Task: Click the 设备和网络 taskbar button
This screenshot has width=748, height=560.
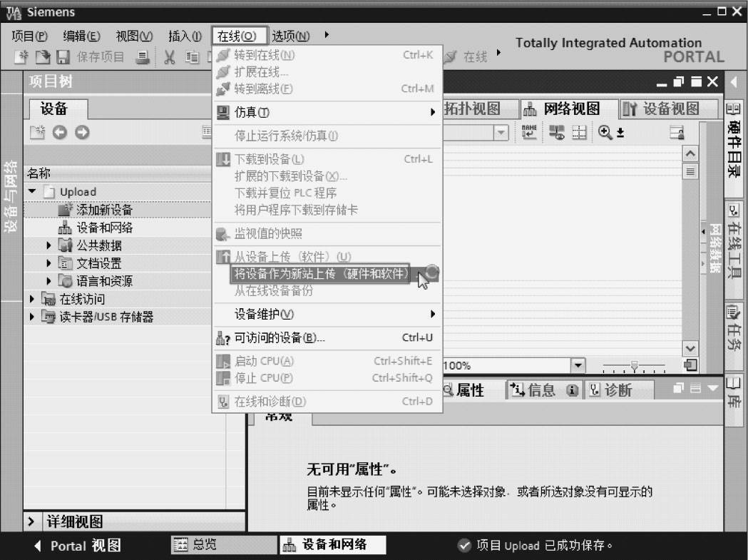Action: point(332,545)
